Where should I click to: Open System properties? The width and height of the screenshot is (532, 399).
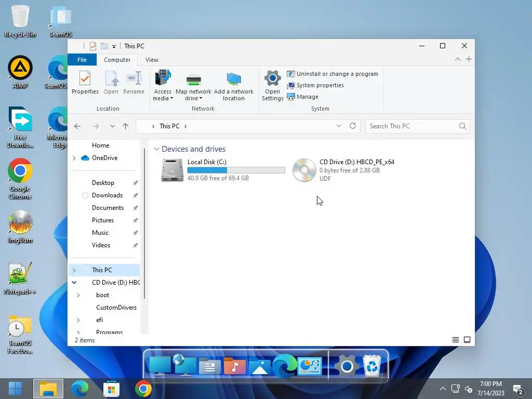[x=315, y=86]
